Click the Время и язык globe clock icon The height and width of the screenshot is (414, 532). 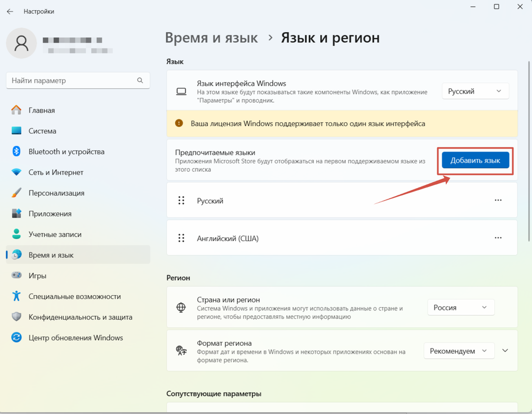tap(16, 255)
